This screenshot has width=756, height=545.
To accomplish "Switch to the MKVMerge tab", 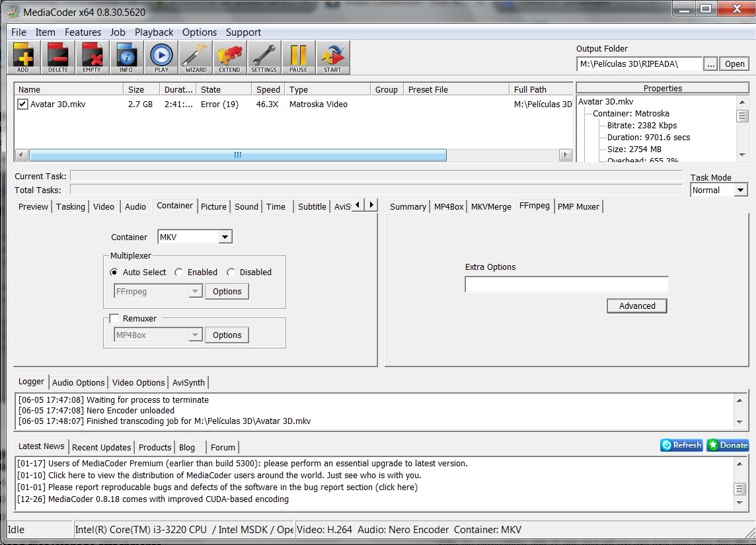I will click(x=491, y=206).
